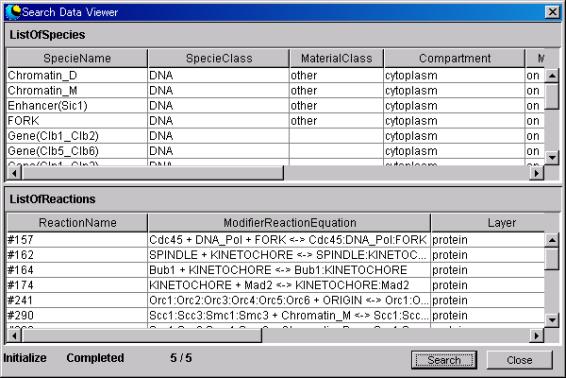The width and height of the screenshot is (566, 378).
Task: Click the MaterialClass column header
Action: click(336, 58)
